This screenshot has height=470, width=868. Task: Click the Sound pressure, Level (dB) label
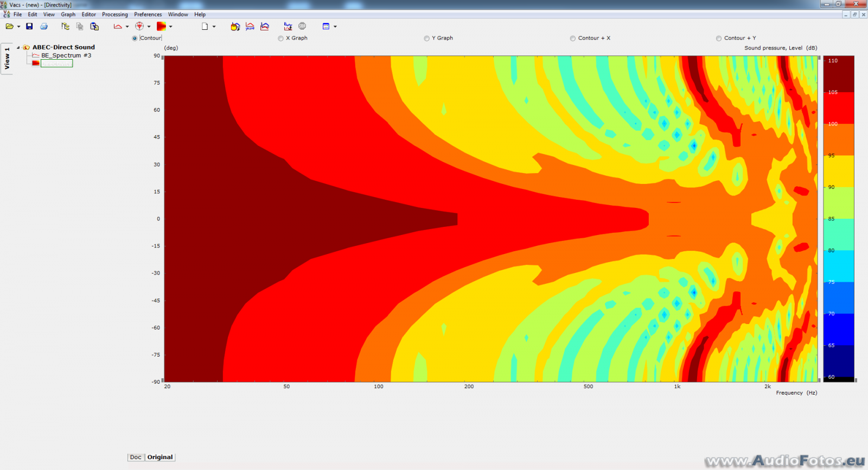(x=781, y=48)
